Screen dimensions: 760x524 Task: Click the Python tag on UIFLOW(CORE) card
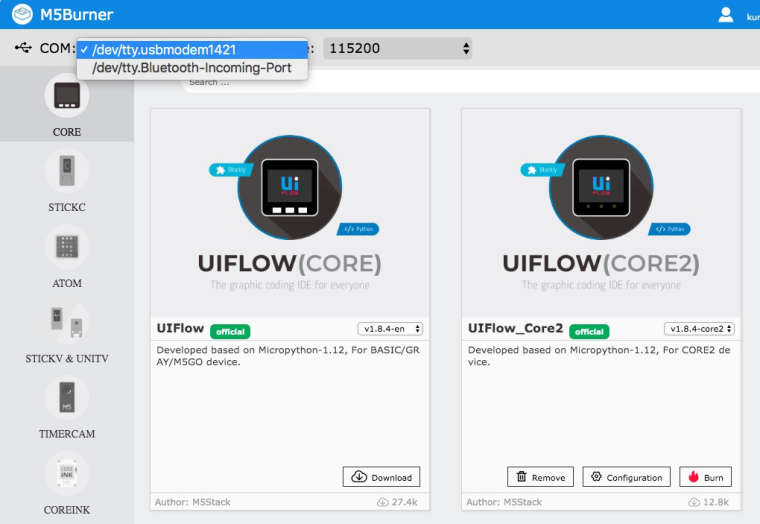coord(358,229)
